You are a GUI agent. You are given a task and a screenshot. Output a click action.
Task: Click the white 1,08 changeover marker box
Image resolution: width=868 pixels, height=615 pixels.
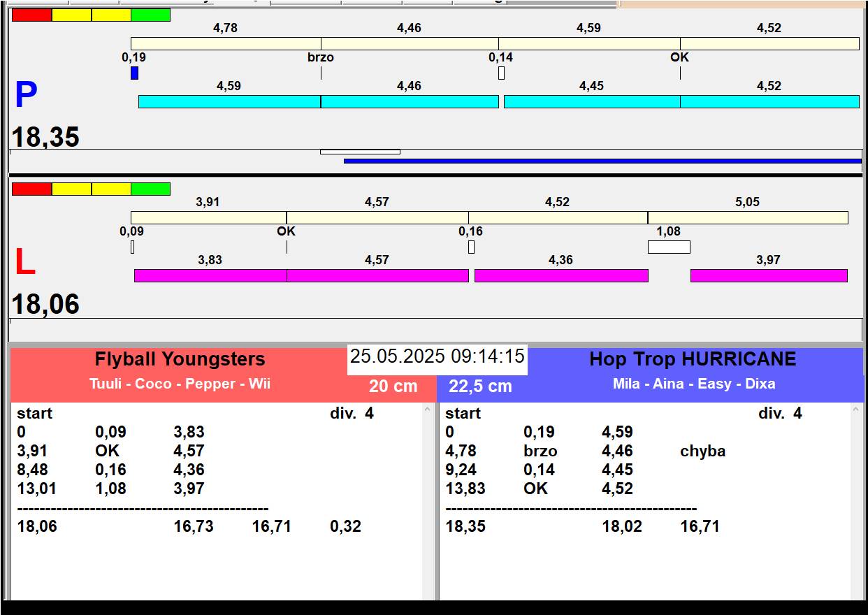coord(669,247)
